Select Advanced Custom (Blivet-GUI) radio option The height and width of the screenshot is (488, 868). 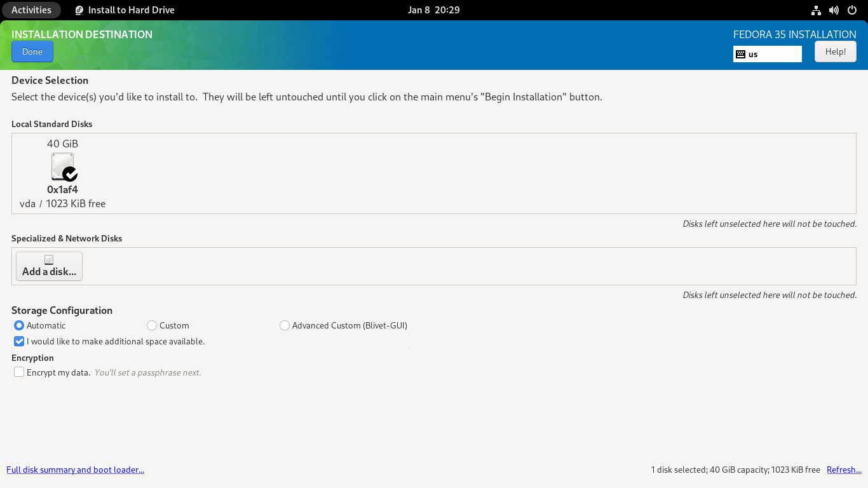[284, 325]
